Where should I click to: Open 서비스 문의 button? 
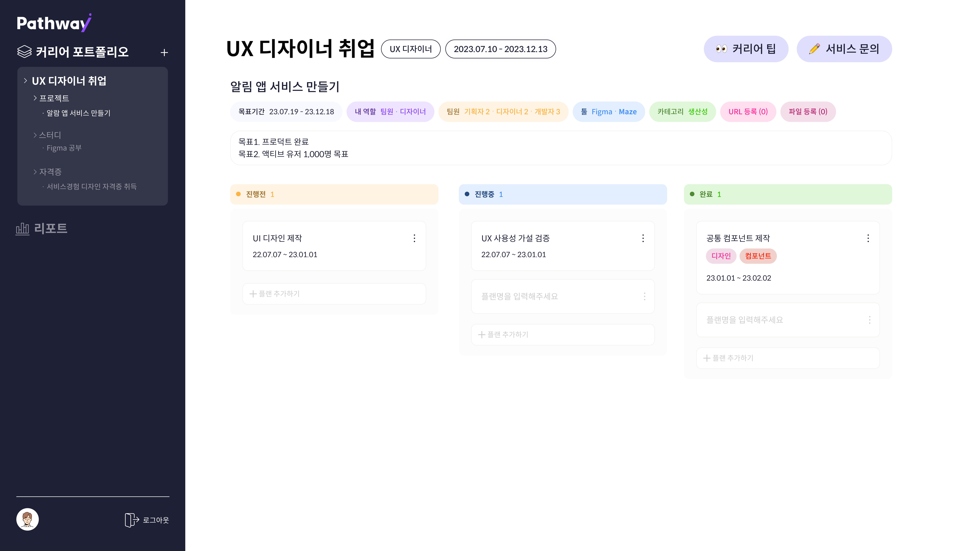coord(844,49)
